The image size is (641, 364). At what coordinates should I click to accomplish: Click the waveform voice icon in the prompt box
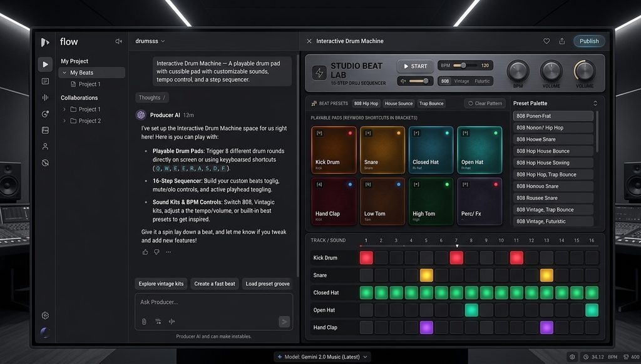pyautogui.click(x=172, y=321)
